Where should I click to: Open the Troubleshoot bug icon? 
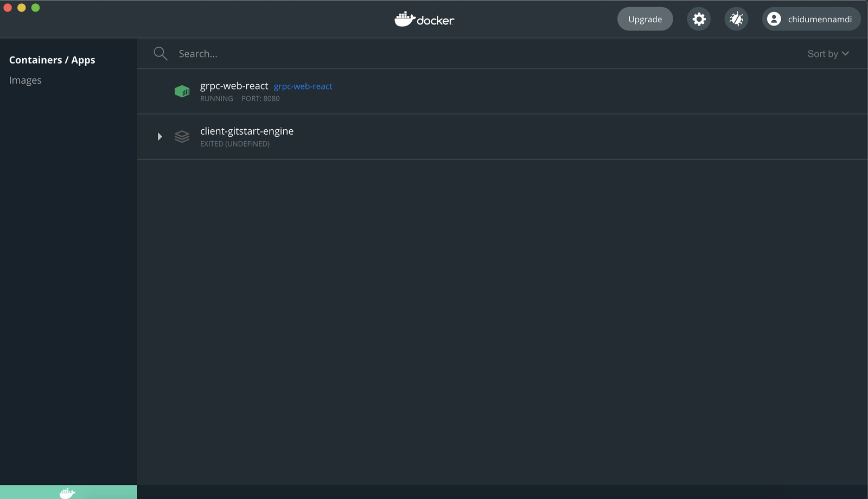[x=736, y=18]
